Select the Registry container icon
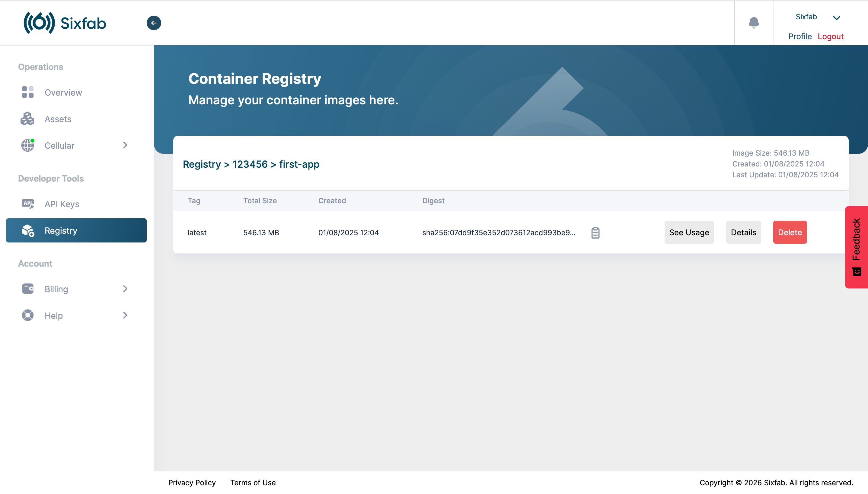Viewport: 868px width, 494px height. (x=27, y=230)
